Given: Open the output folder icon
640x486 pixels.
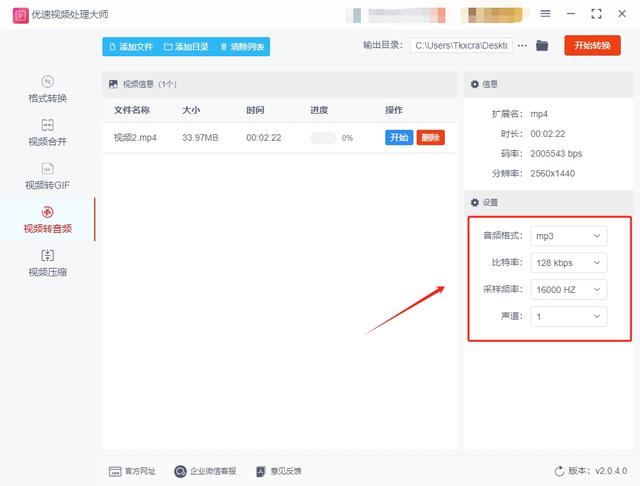Looking at the screenshot, I should point(542,46).
